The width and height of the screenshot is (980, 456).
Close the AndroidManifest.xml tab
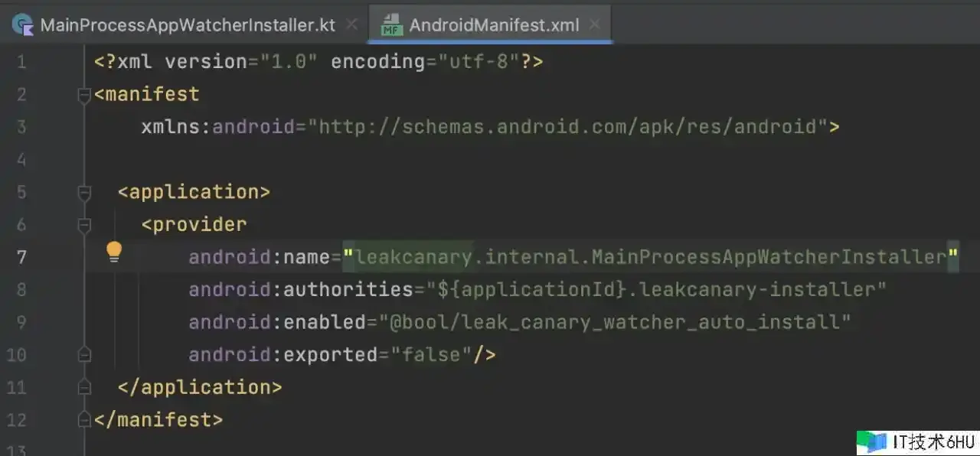595,24
